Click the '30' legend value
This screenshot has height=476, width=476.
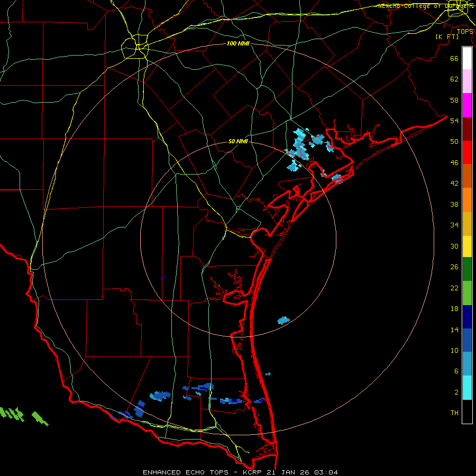[454, 246]
